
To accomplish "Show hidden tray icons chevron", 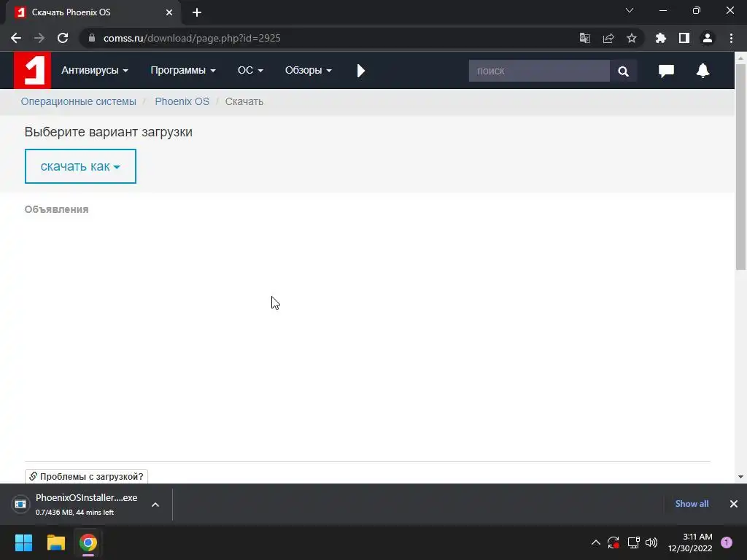I will tap(595, 542).
